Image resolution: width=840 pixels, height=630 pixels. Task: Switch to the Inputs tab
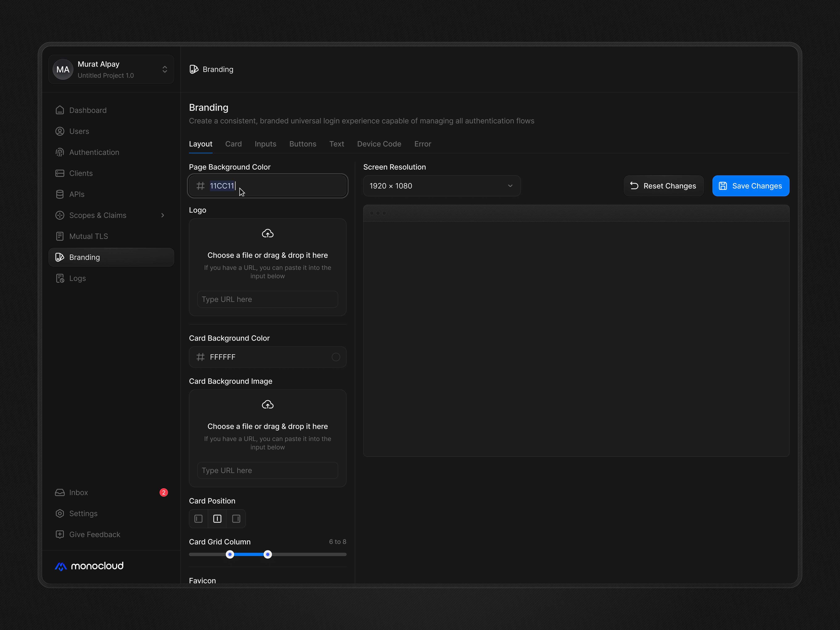coord(265,144)
